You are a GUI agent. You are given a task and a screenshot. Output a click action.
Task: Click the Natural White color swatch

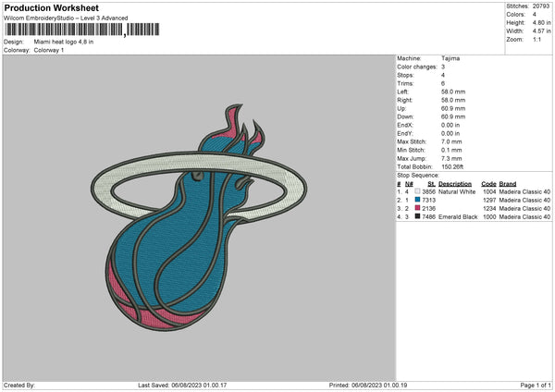click(x=418, y=191)
